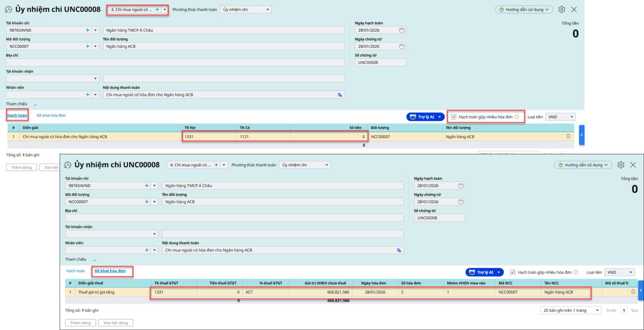The image size is (644, 330).
Task: Expand the Hướng dẫn sử dụng menu in front window
Action: pos(583,165)
